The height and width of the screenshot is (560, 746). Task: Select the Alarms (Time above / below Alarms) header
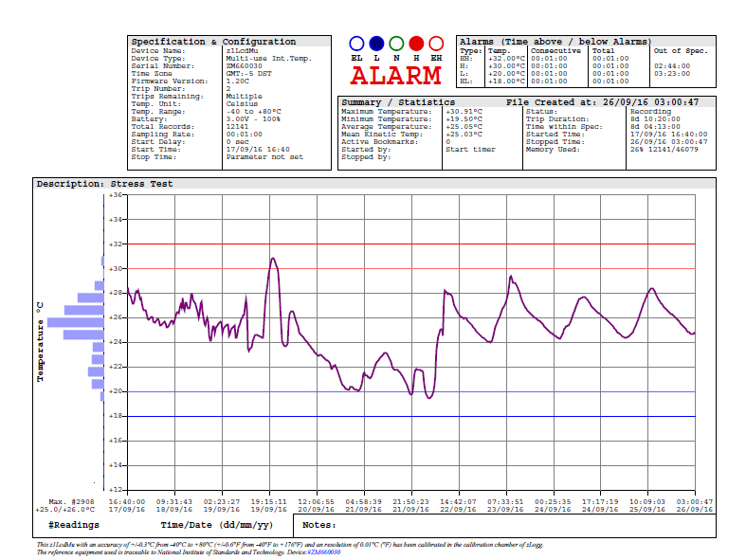(555, 42)
